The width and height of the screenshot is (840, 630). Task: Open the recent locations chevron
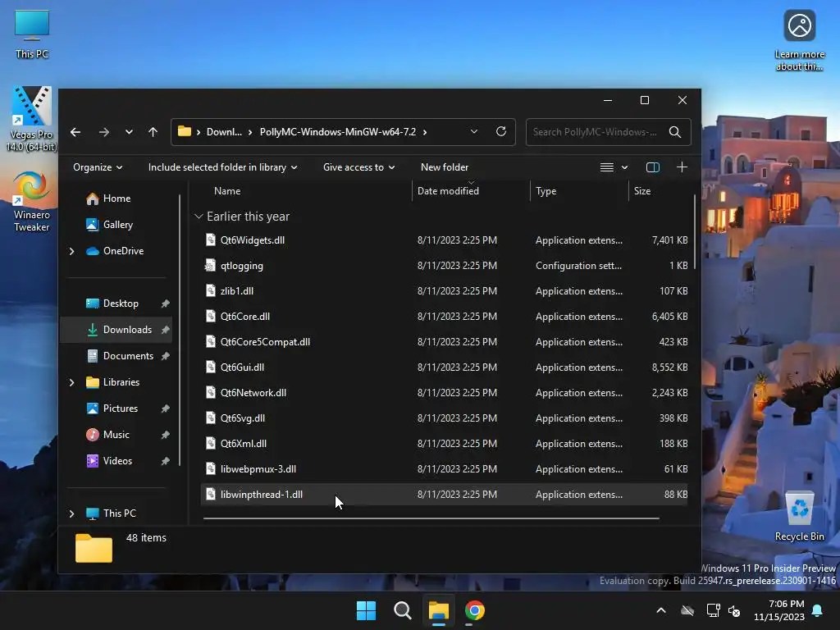[129, 132]
